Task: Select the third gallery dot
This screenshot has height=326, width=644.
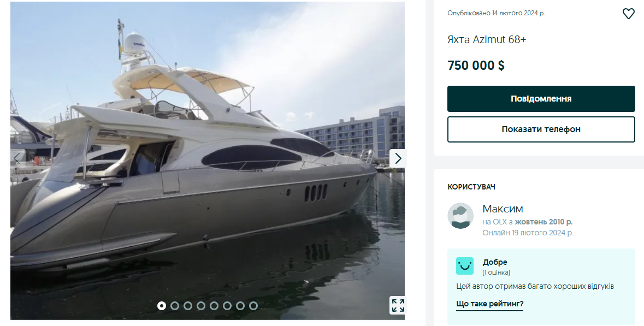Action: coord(188,305)
